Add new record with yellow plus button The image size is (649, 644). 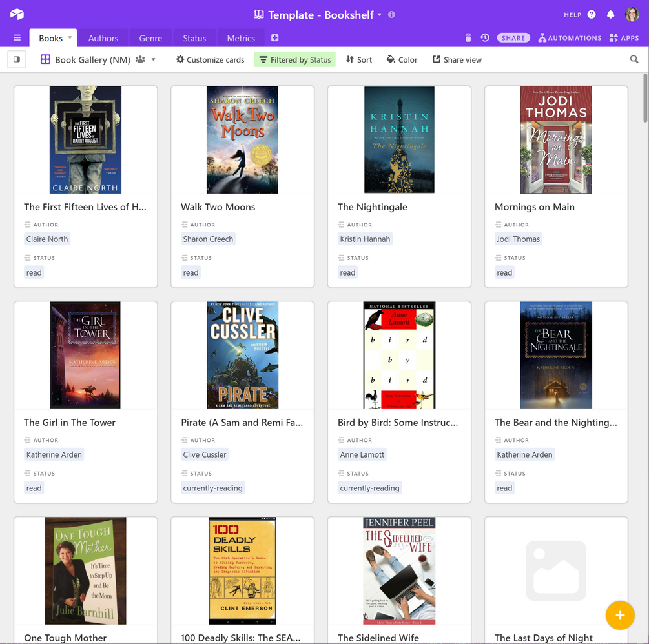point(619,615)
